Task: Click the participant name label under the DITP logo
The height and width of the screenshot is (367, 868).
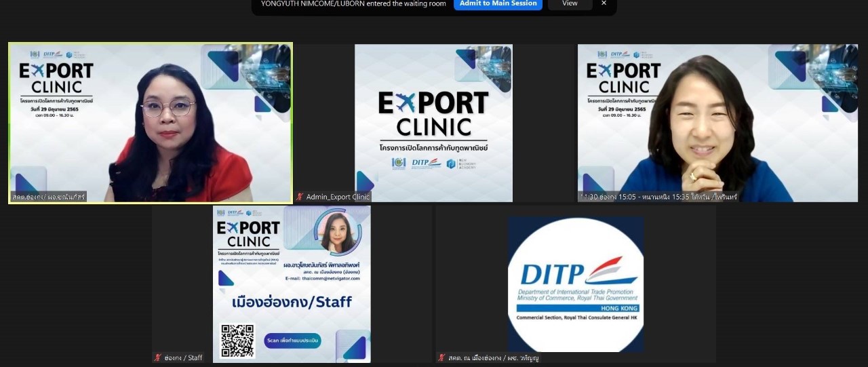Action: point(493,358)
